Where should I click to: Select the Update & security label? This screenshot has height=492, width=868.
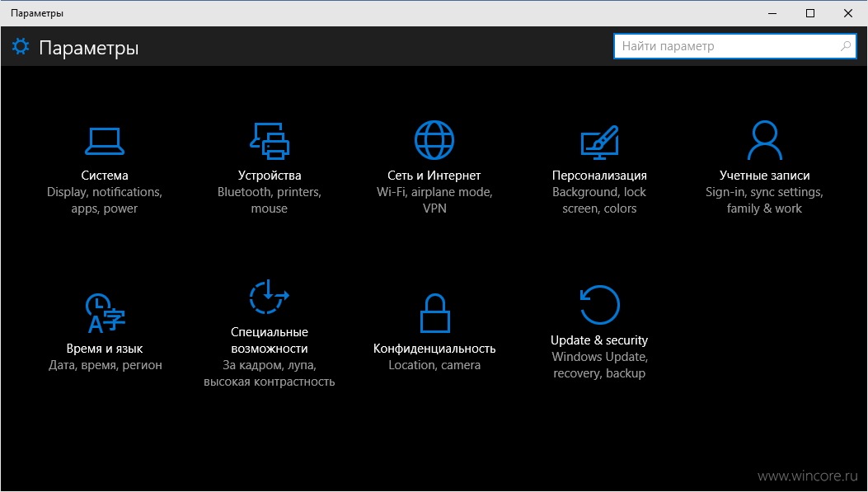599,340
